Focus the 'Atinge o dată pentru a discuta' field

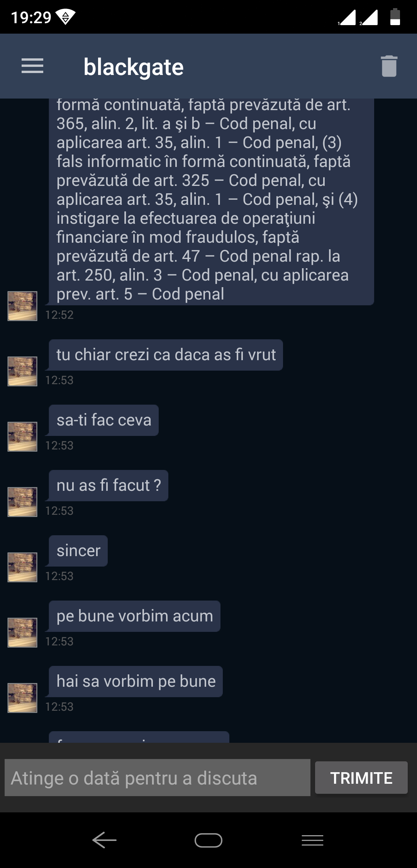[x=158, y=778]
